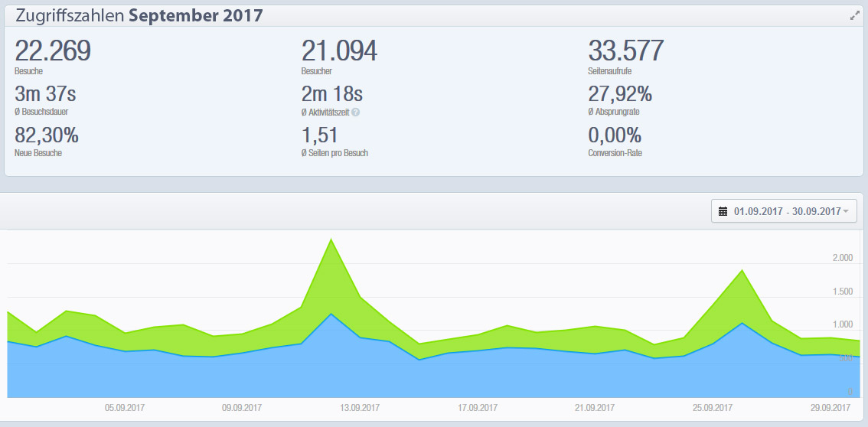Image resolution: width=868 pixels, height=427 pixels.
Task: Click the Zugriffszahlen September 2017 panel title
Action: [x=139, y=16]
